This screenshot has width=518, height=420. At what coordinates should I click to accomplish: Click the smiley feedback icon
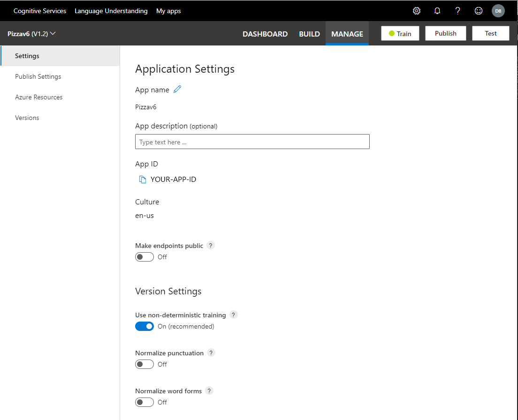[x=478, y=10]
